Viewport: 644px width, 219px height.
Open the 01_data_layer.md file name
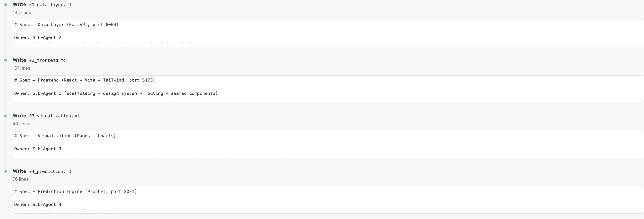pos(50,5)
